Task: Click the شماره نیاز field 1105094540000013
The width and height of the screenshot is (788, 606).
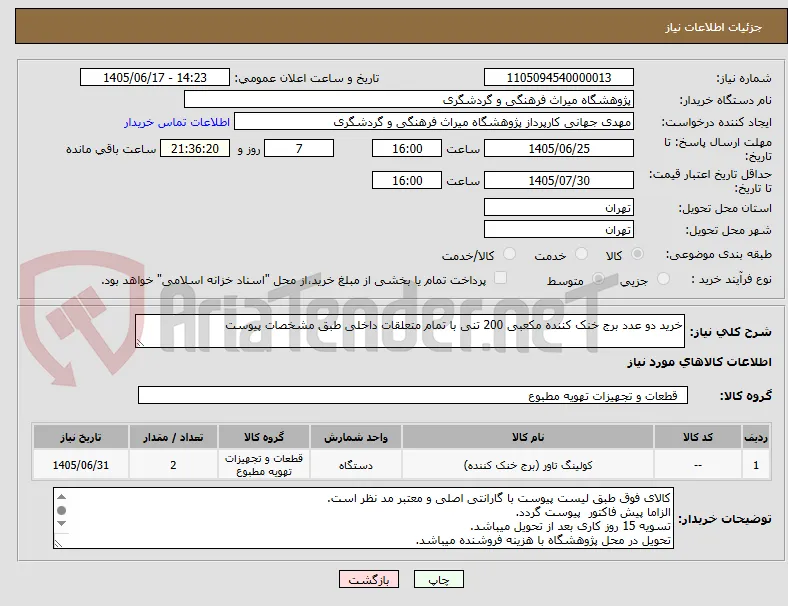Action: (559, 77)
